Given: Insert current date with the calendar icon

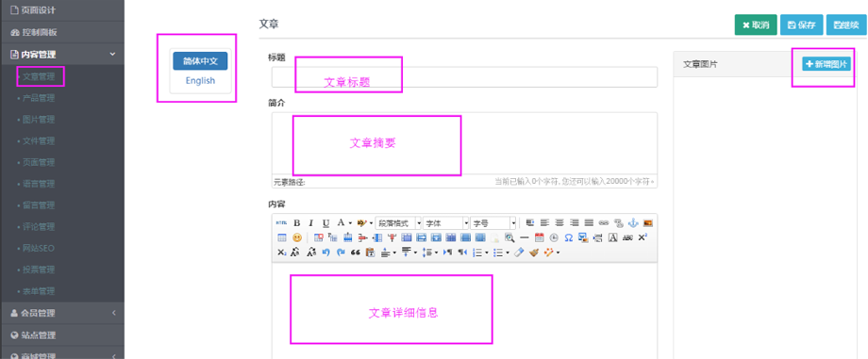Looking at the screenshot, I should coord(539,237).
